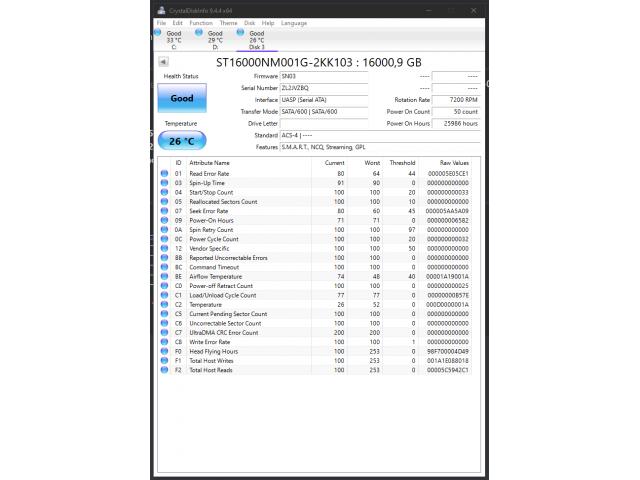Click the previous disk arrow button

click(164, 62)
